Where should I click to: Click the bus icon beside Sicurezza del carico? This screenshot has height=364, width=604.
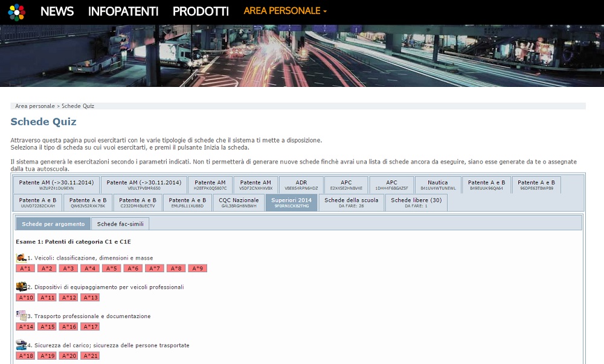pos(21,345)
